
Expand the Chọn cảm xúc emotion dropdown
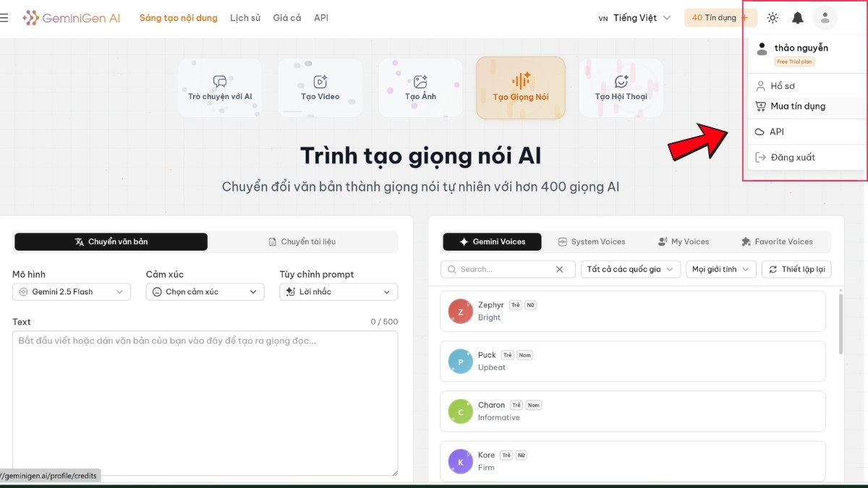click(x=203, y=291)
